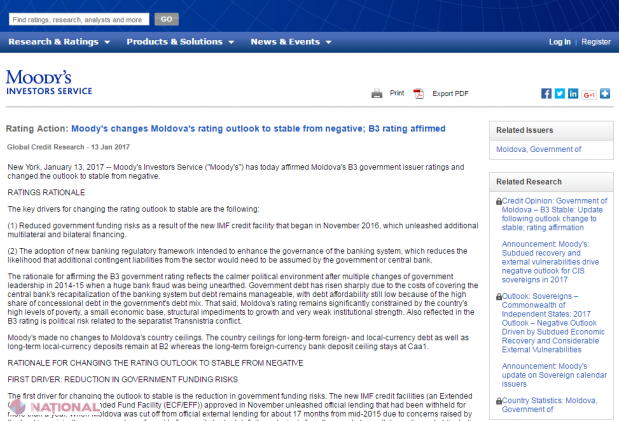Screen dimensions: 619x421
Task: Click the printer icon
Action: click(377, 93)
